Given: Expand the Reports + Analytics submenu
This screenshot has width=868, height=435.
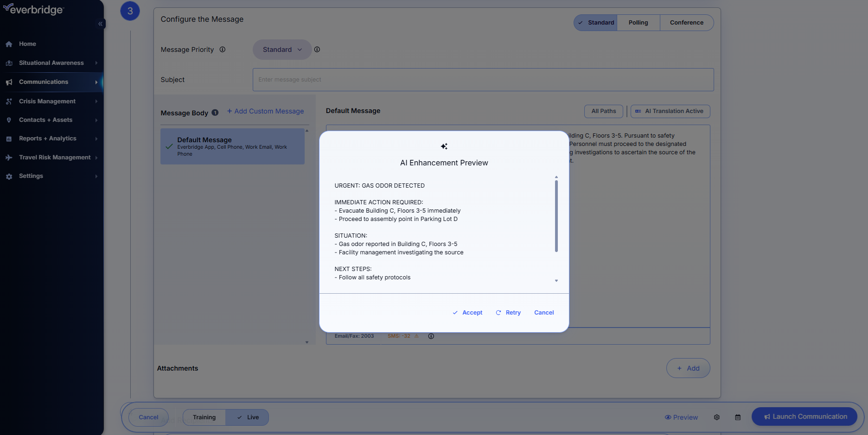Looking at the screenshot, I should [x=48, y=139].
